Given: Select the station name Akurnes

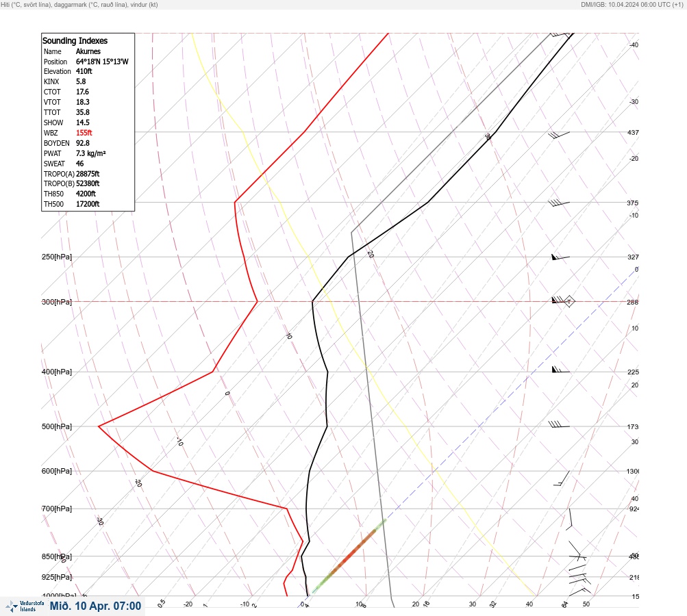Looking at the screenshot, I should pos(88,51).
